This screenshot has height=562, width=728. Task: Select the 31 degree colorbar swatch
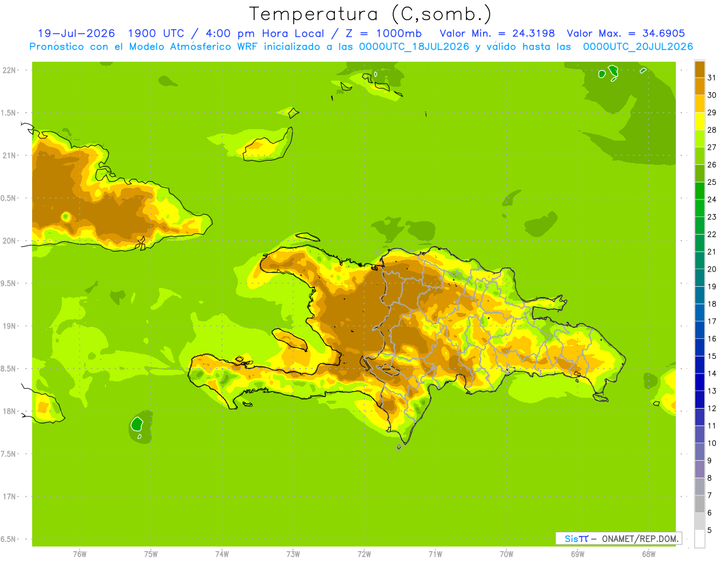click(699, 69)
